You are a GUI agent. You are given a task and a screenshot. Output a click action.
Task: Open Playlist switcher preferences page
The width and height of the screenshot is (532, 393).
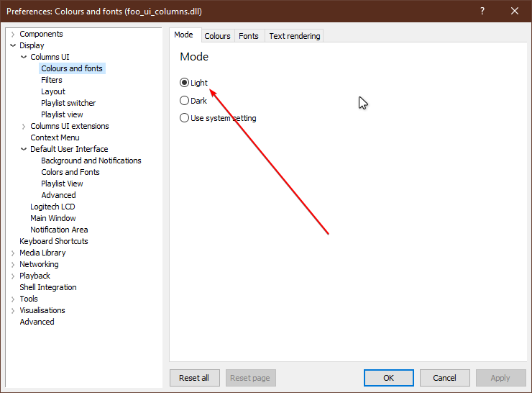[68, 103]
